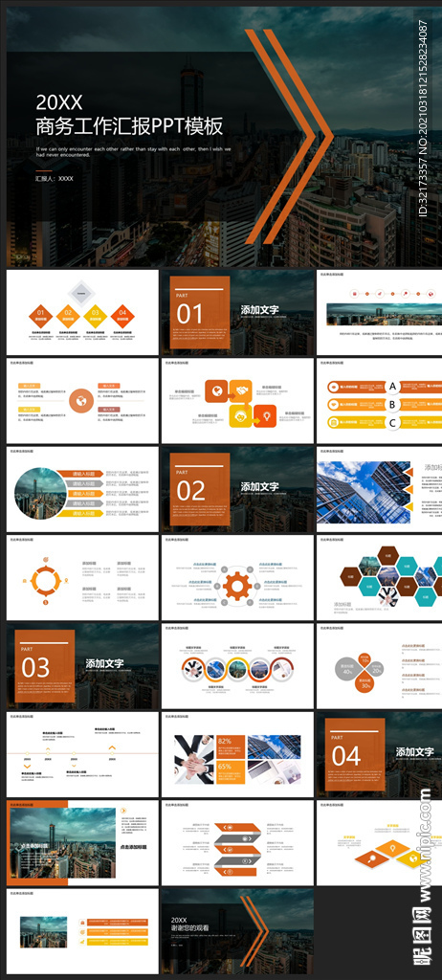Click the letter A circle badge
This screenshot has width=442, height=980.
pyautogui.click(x=392, y=387)
